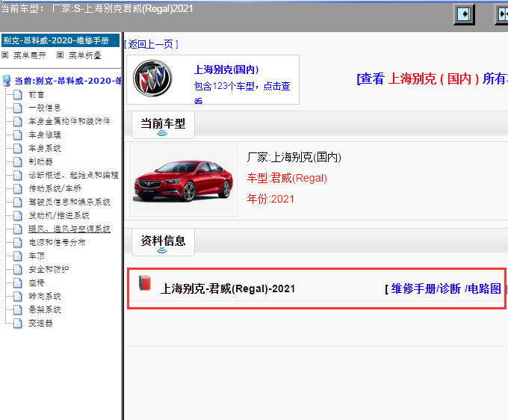
Task: Select the 资料信息 section tab
Action: click(x=163, y=242)
